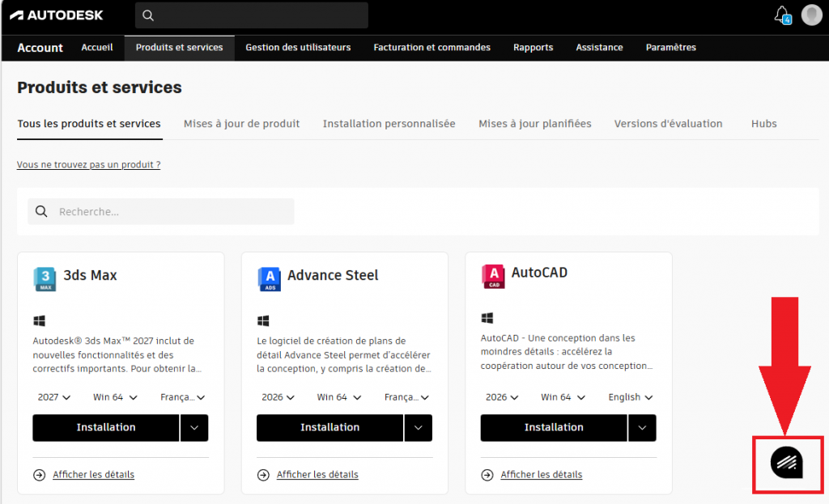Open Afficher les détails link for AutoCAD
The width and height of the screenshot is (829, 504).
coord(541,475)
